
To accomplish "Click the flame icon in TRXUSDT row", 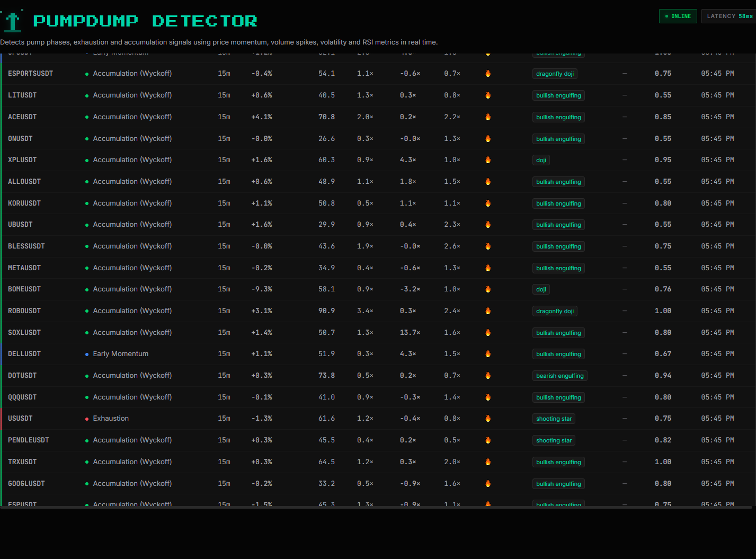I will [488, 462].
